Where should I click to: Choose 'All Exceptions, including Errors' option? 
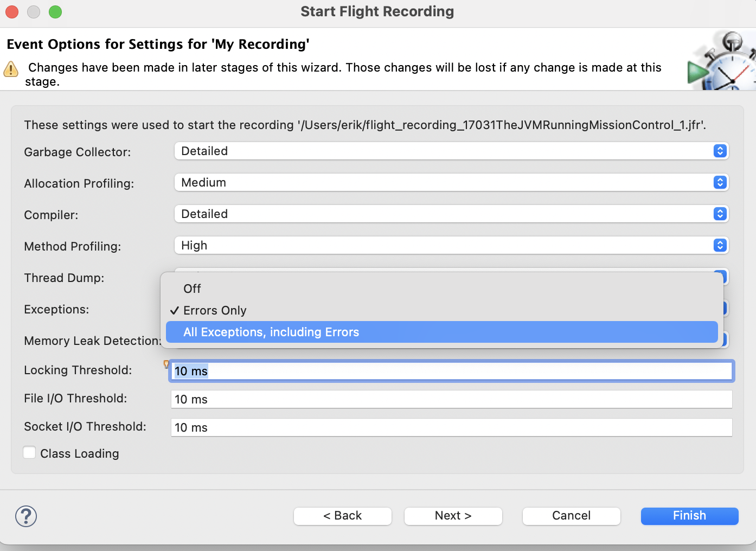(271, 332)
